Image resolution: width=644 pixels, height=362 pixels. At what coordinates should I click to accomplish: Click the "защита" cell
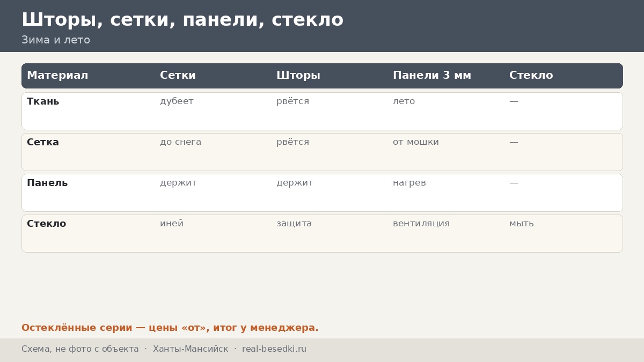click(294, 224)
